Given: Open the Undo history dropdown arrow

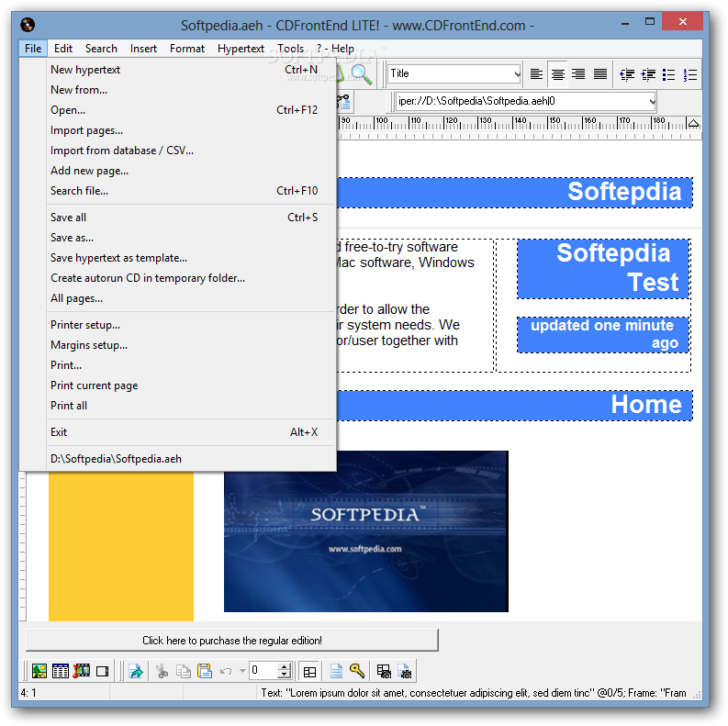Looking at the screenshot, I should (x=242, y=671).
